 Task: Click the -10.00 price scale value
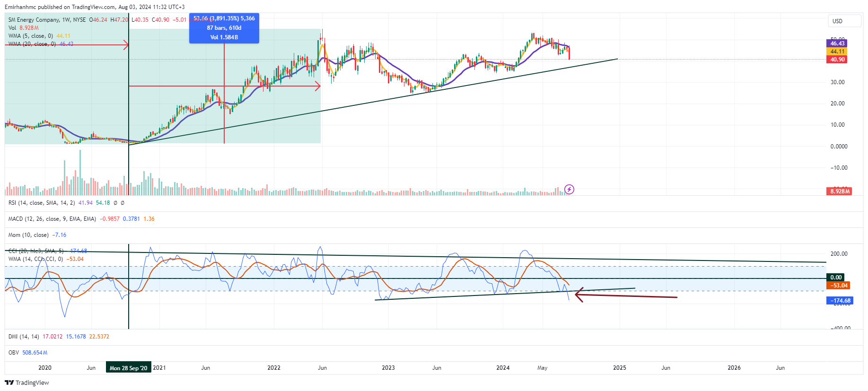click(839, 168)
